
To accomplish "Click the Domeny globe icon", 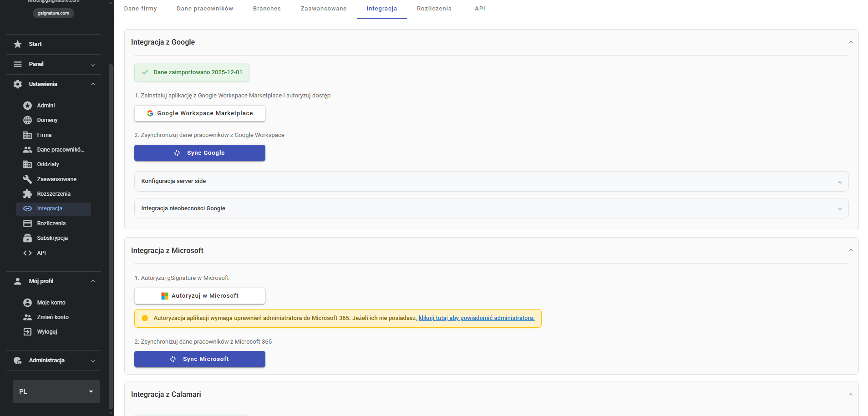I will click(28, 120).
